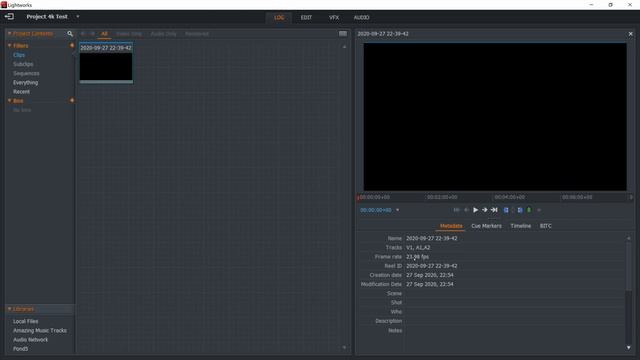Open the Project 4k Test dropdown arrow
The height and width of the screenshot is (360, 640).
[78, 17]
